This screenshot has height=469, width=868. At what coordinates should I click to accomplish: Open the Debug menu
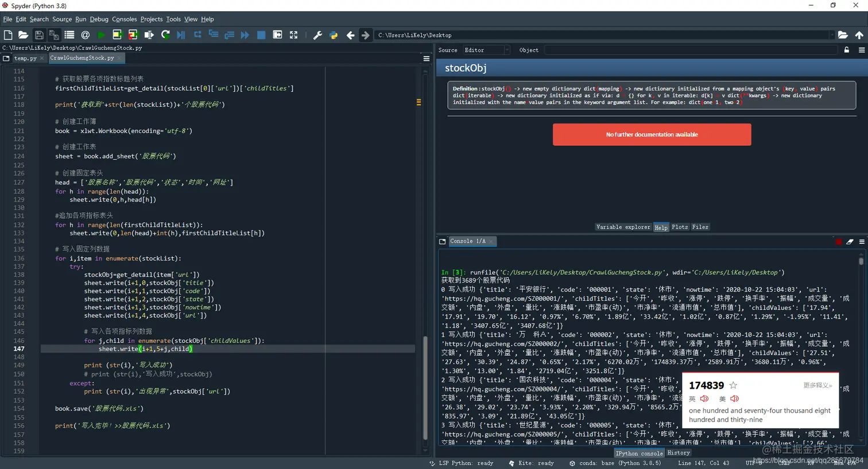tap(99, 19)
